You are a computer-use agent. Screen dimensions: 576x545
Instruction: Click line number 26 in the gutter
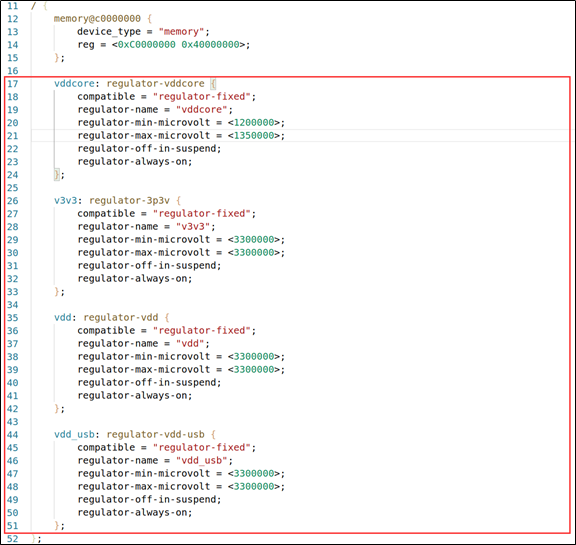[12, 201]
